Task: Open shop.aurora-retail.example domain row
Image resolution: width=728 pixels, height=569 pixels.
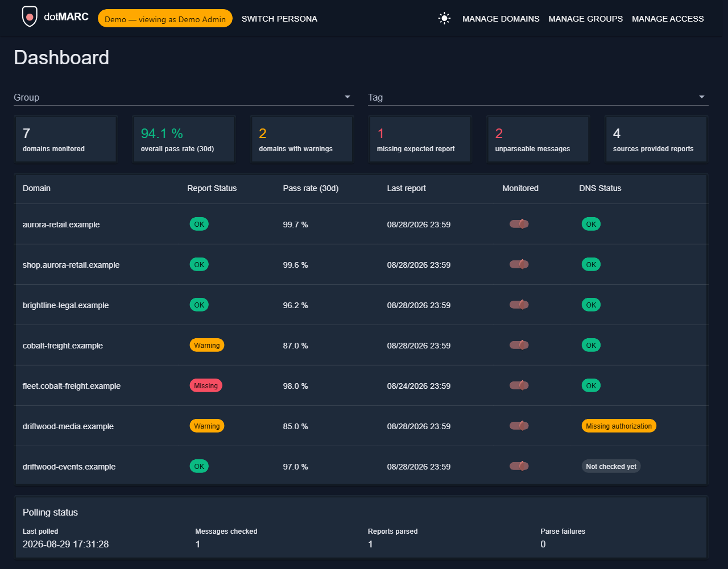Action: [361, 264]
